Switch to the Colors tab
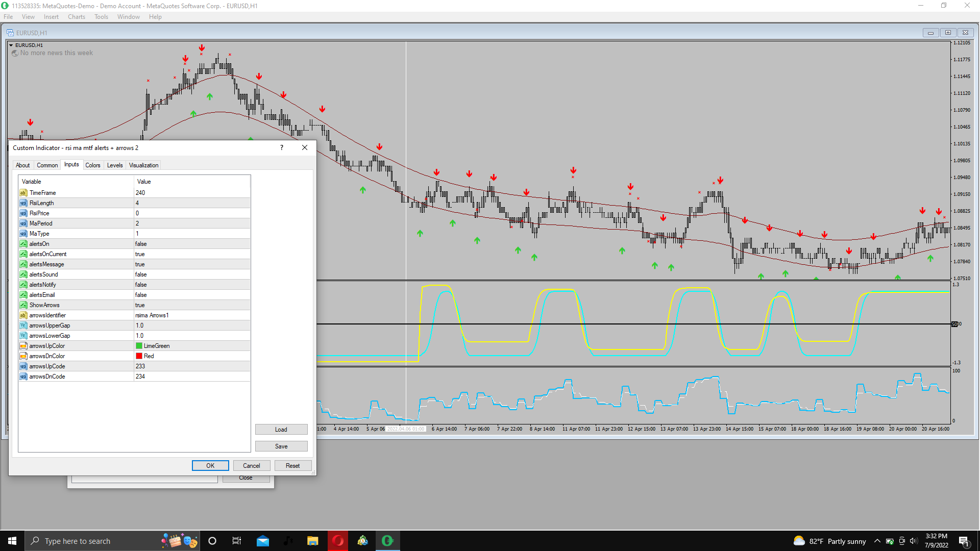 pyautogui.click(x=93, y=165)
